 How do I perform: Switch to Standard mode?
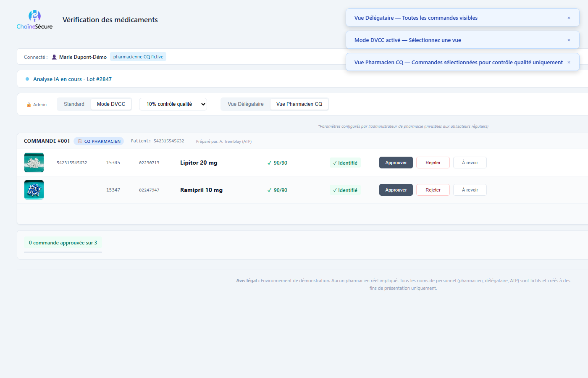[x=74, y=104]
